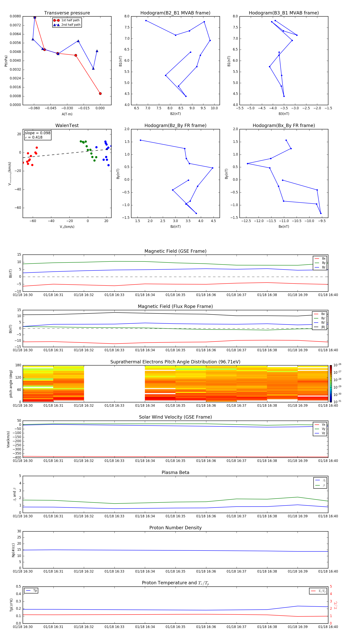Click the 'Te/Tp' legend entry in temperature plot

point(318,591)
